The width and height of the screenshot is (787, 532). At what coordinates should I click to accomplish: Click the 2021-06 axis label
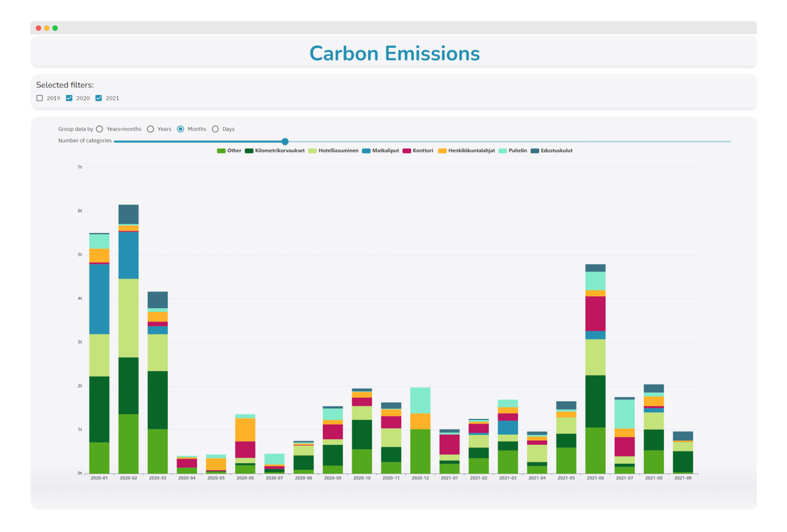point(595,478)
